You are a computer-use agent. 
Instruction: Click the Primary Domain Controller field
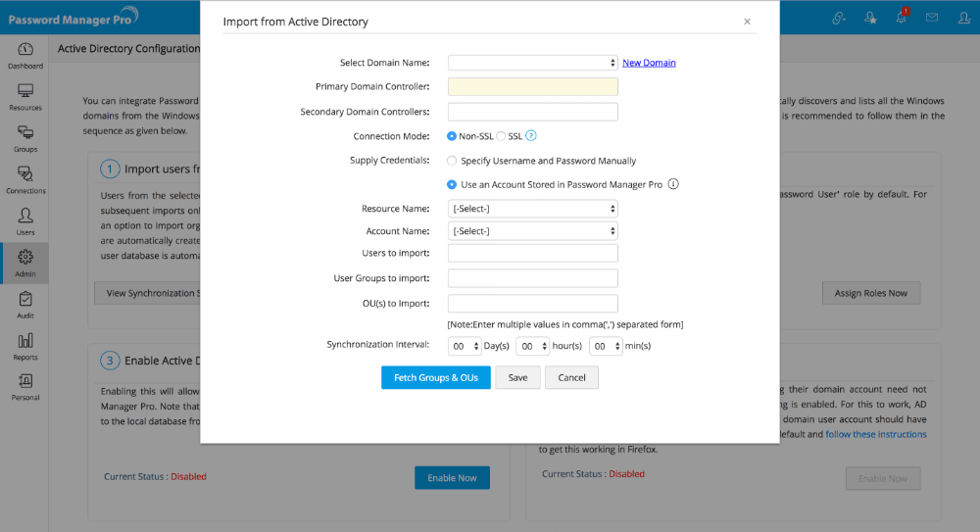[x=532, y=87]
